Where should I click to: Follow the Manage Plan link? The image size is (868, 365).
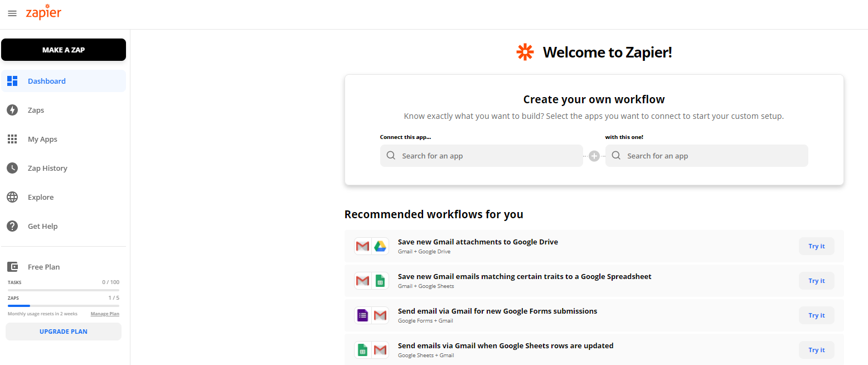tap(105, 314)
